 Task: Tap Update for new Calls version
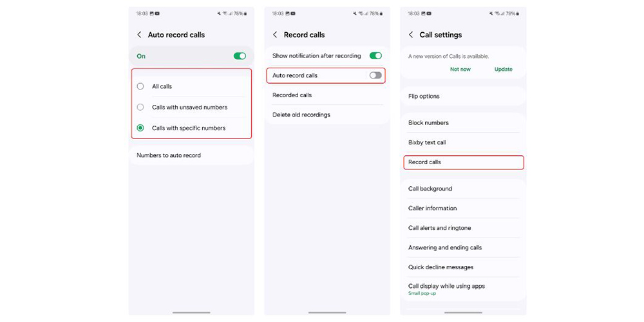[503, 70]
